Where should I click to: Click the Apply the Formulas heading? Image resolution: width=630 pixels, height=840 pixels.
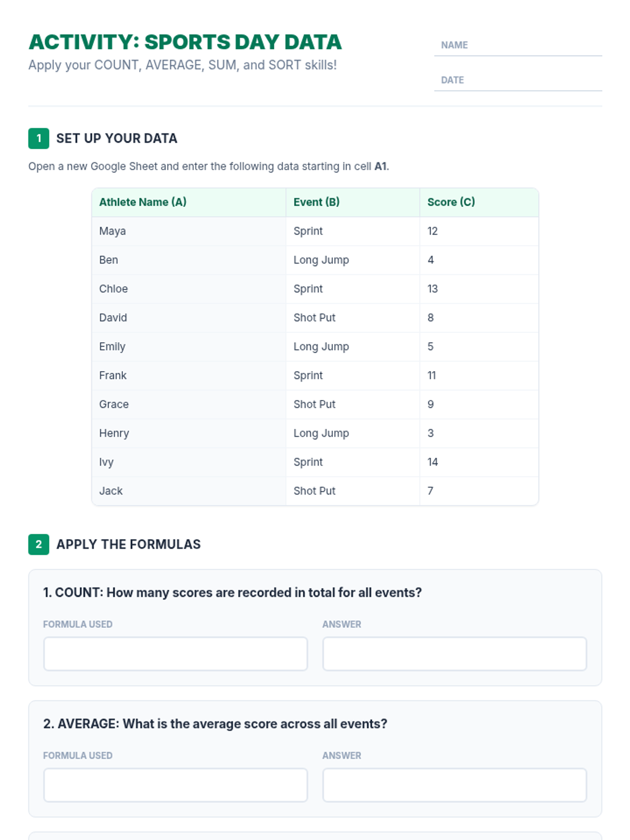128,544
